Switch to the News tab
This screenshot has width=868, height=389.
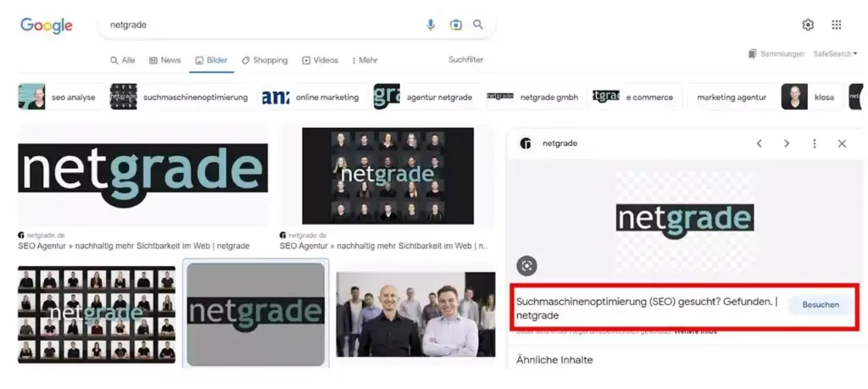[165, 60]
